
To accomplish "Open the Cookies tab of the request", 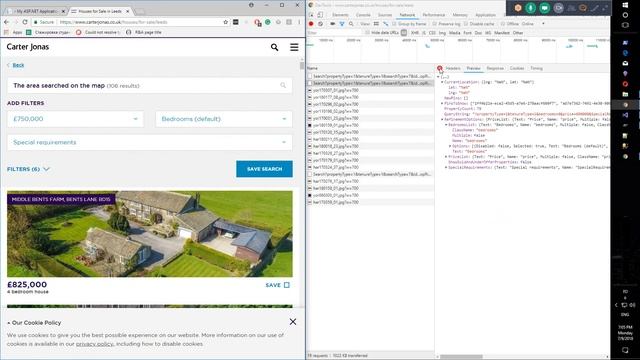I will point(517,68).
